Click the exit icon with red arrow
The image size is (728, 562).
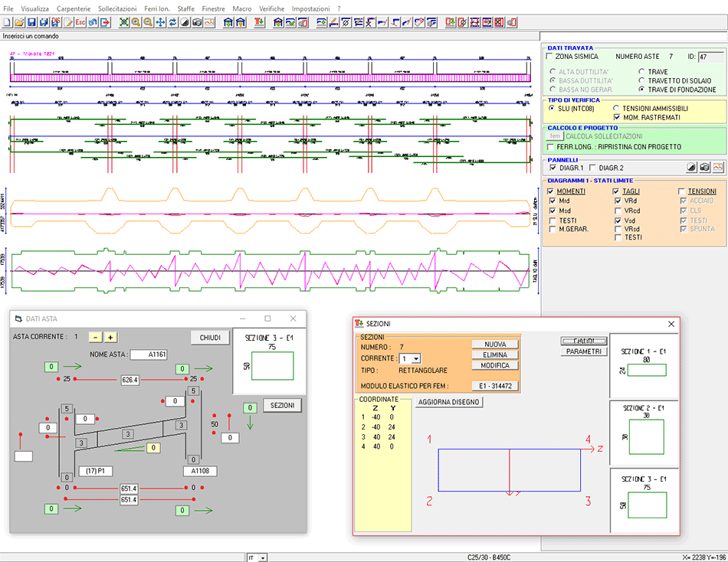tap(106, 22)
